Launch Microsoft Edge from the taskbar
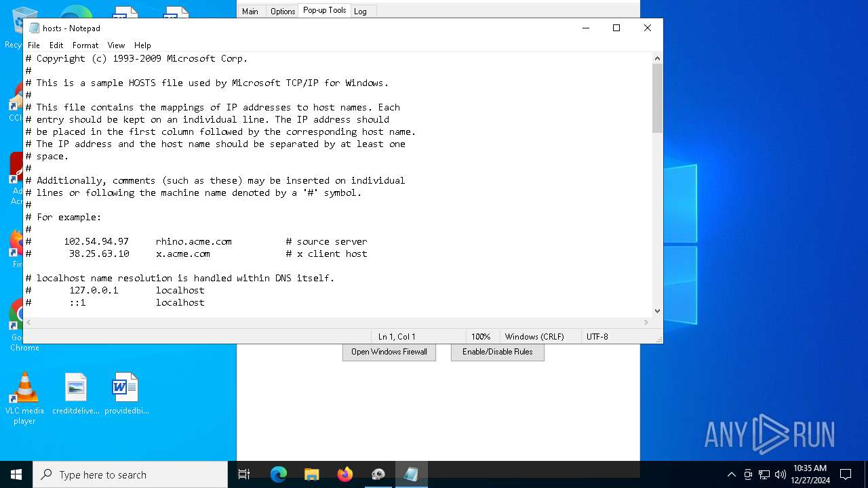The width and height of the screenshot is (868, 488). (279, 474)
